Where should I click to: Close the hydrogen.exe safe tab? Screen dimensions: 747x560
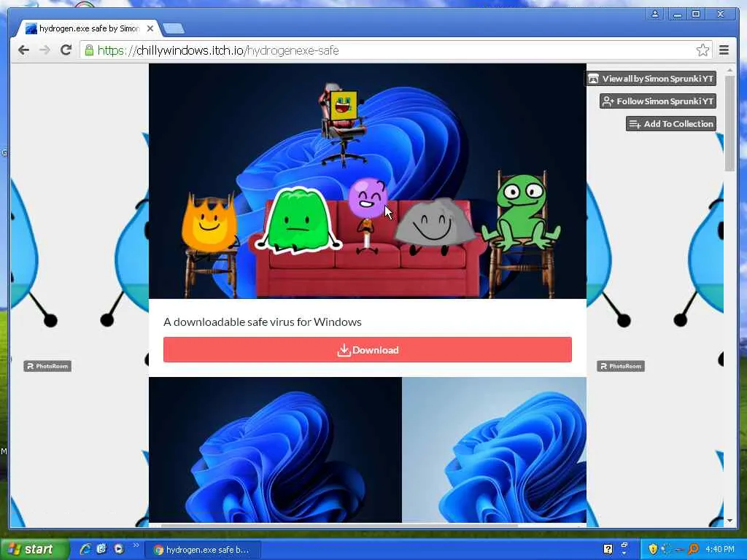click(x=150, y=28)
